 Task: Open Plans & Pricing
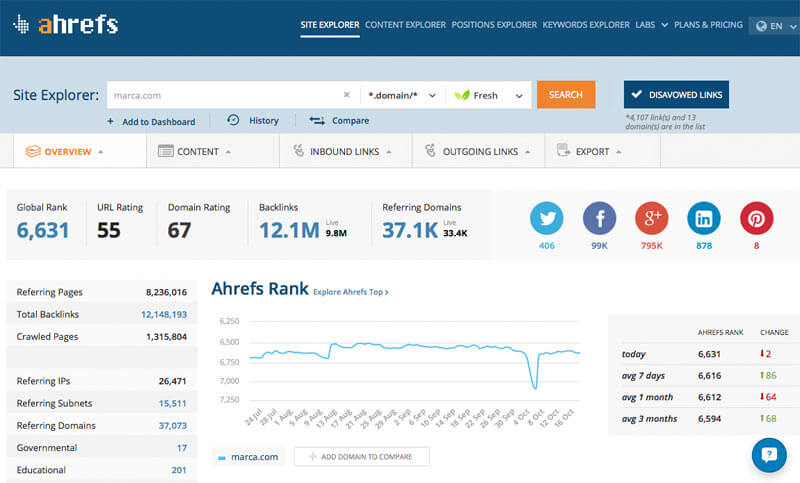click(x=708, y=24)
